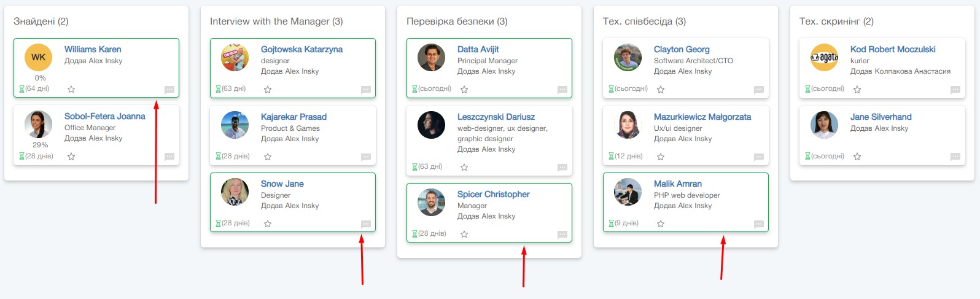Open Clayton Georg candidate link

click(x=682, y=49)
